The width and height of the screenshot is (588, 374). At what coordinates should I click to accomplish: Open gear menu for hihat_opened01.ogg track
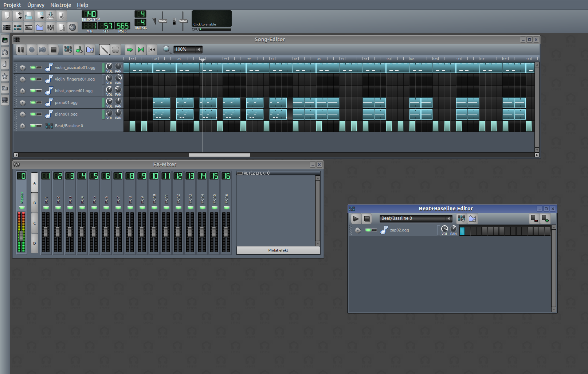[x=23, y=91]
